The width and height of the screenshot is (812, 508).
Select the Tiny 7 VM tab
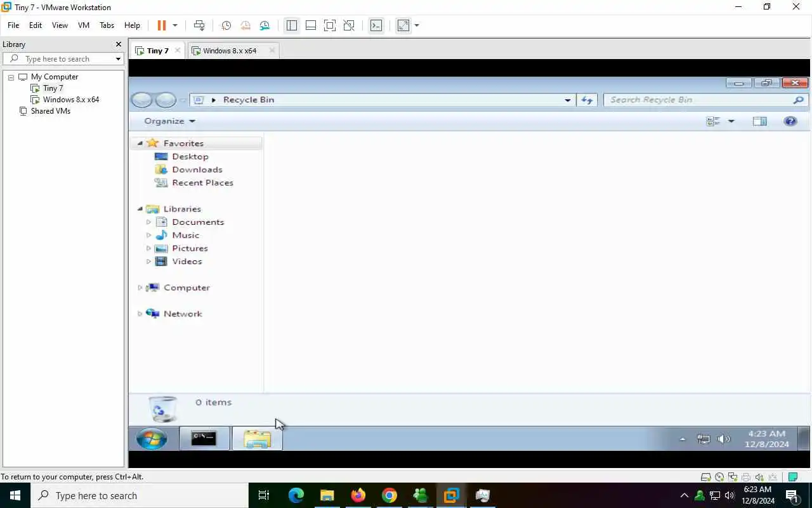tap(158, 51)
